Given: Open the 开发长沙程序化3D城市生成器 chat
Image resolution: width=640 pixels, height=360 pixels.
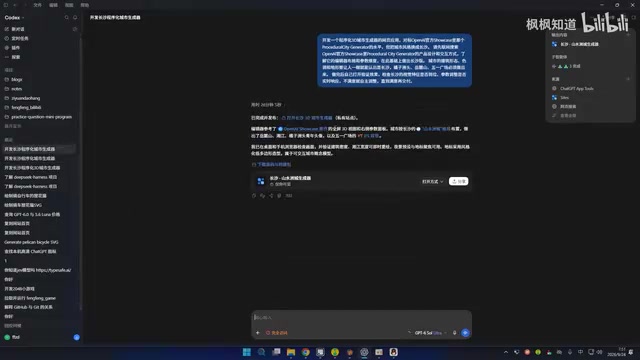Looking at the screenshot, I should pyautogui.click(x=32, y=168).
